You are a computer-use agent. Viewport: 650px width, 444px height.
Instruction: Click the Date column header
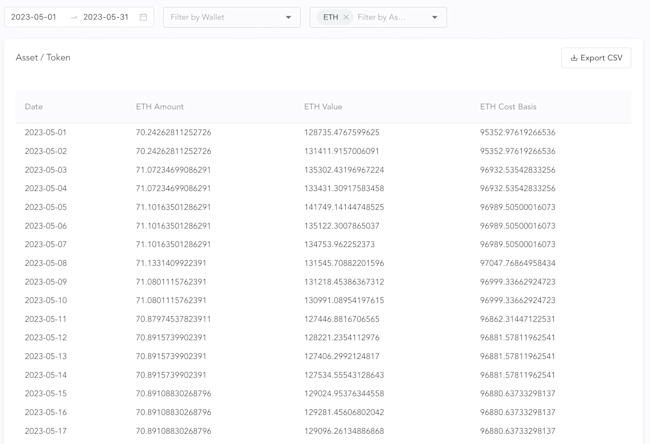34,107
